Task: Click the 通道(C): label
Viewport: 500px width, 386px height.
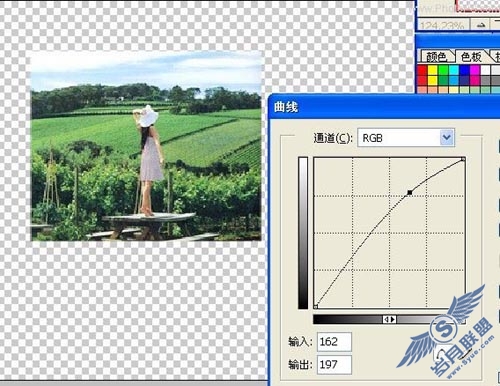Action: [x=332, y=138]
